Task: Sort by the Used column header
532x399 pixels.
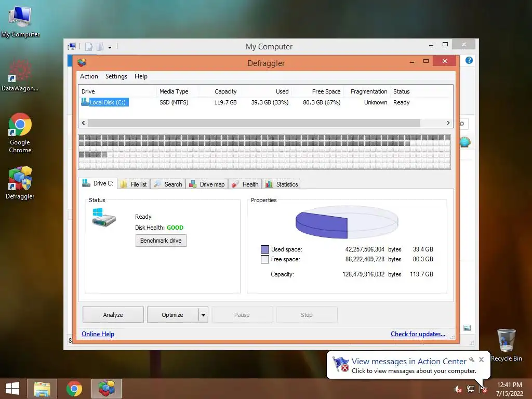Action: [x=282, y=91]
